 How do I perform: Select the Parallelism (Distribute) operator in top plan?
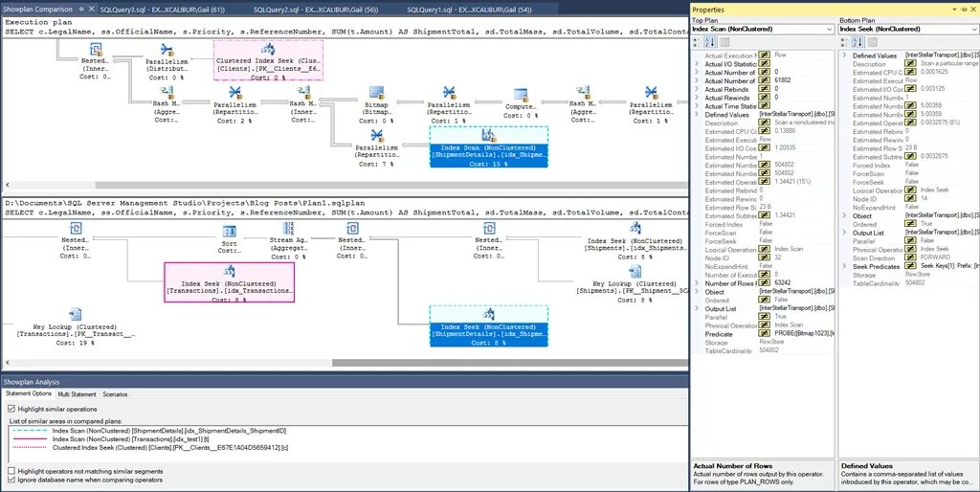click(x=167, y=61)
